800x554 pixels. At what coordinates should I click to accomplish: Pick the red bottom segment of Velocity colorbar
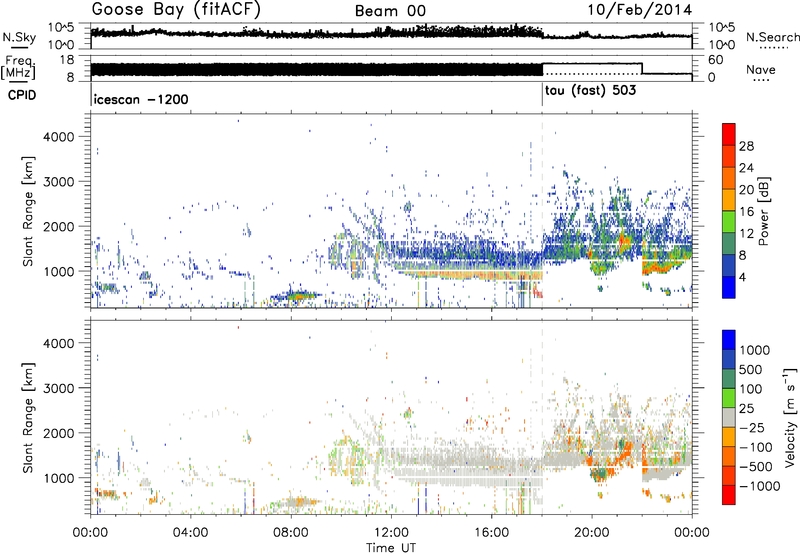[729, 495]
